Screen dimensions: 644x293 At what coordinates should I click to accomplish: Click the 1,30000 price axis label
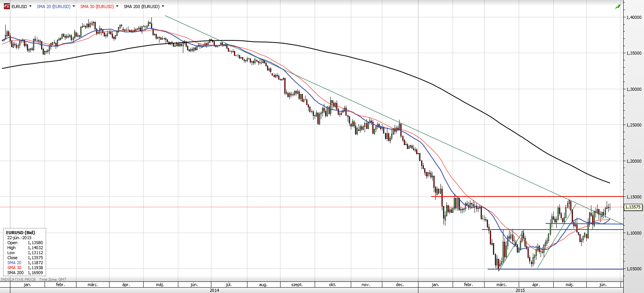pyautogui.click(x=634, y=89)
